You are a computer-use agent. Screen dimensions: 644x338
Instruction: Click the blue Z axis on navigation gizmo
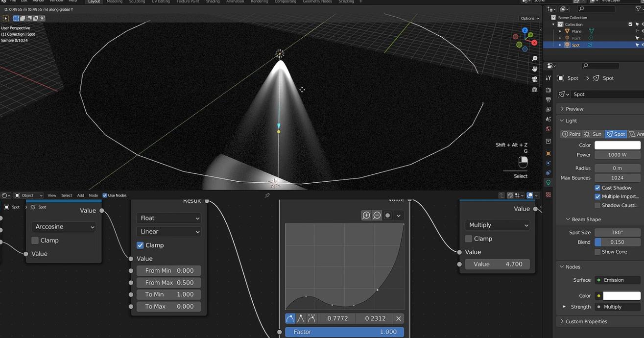tap(525, 30)
